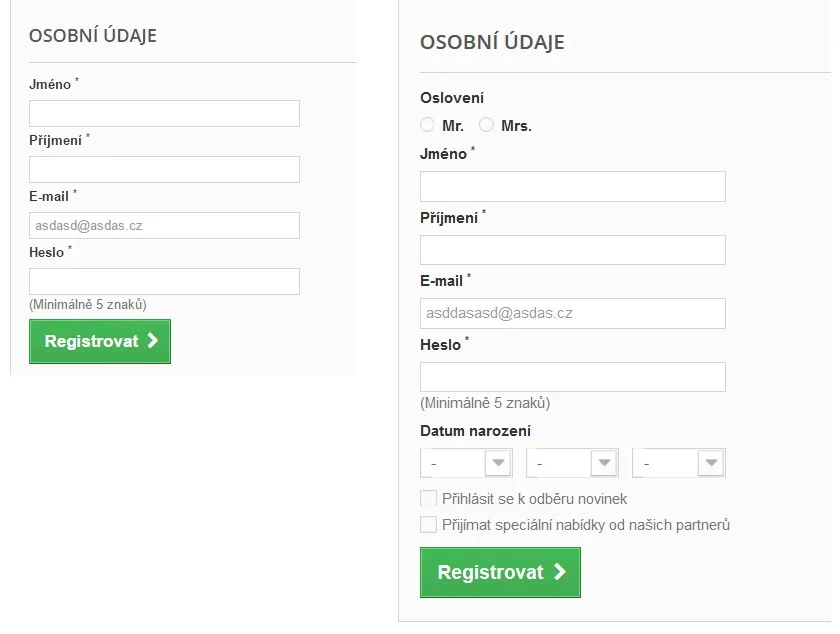840x634 pixels.
Task: Enable the newsletter subscription checkbox
Action: pos(429,498)
